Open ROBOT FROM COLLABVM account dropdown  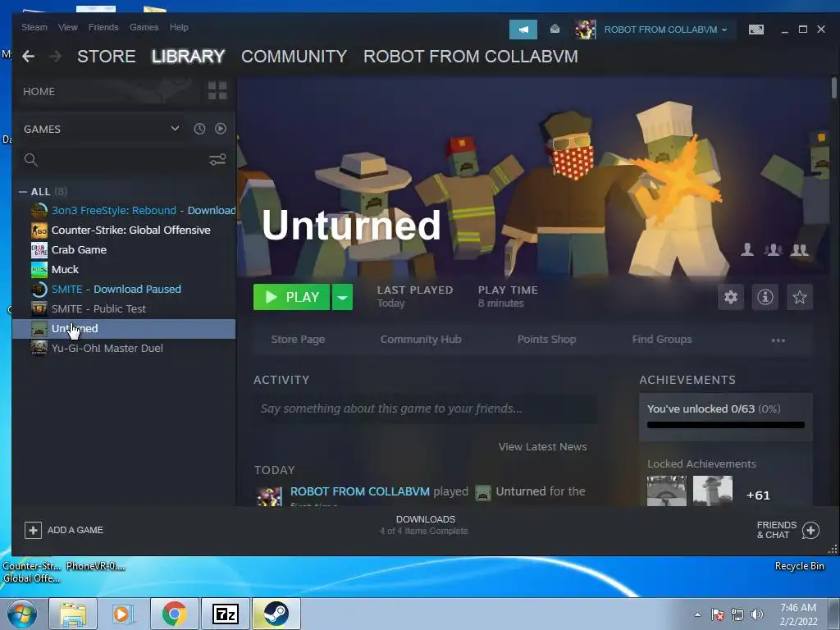click(665, 30)
